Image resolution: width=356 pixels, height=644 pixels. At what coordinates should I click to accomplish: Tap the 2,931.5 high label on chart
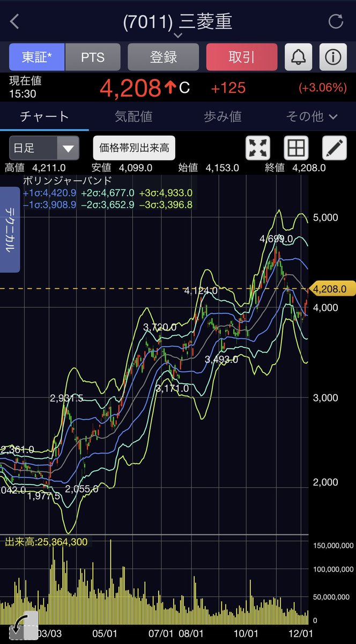pos(66,398)
